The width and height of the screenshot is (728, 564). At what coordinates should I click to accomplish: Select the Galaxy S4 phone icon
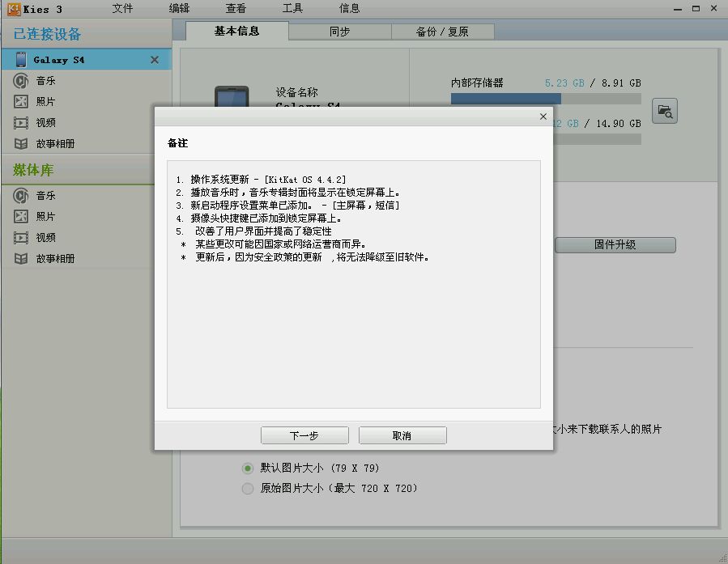tap(21, 60)
